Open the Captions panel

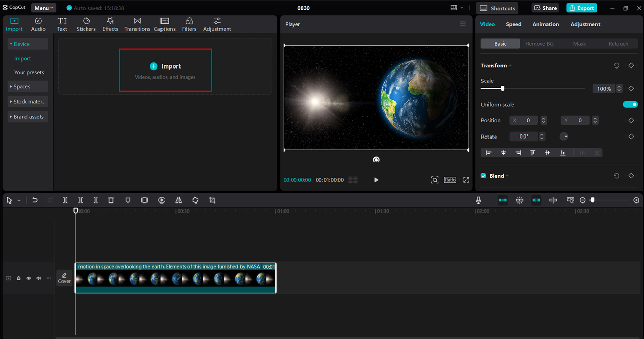tap(165, 24)
